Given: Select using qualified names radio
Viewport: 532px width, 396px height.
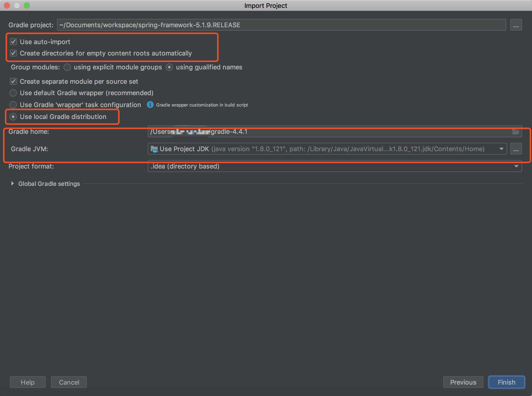Looking at the screenshot, I should tap(169, 67).
